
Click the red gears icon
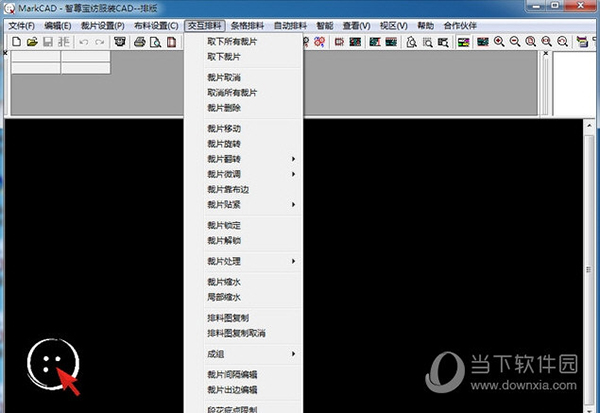[320, 42]
